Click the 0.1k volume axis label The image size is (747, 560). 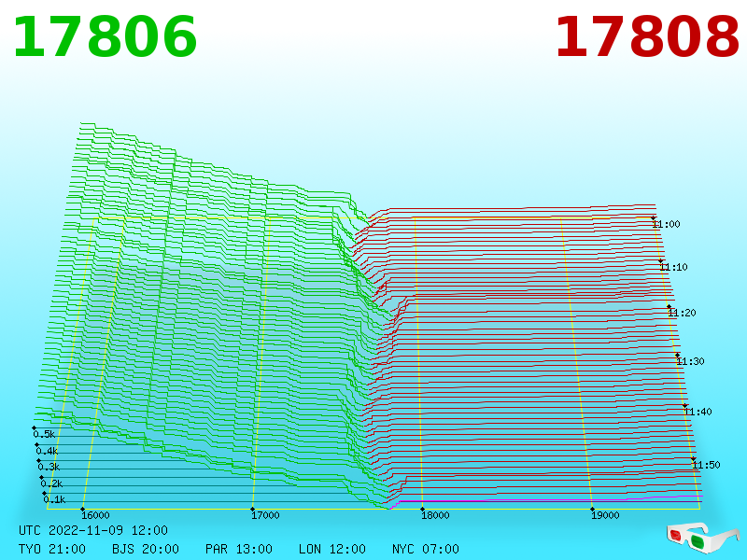[55, 499]
